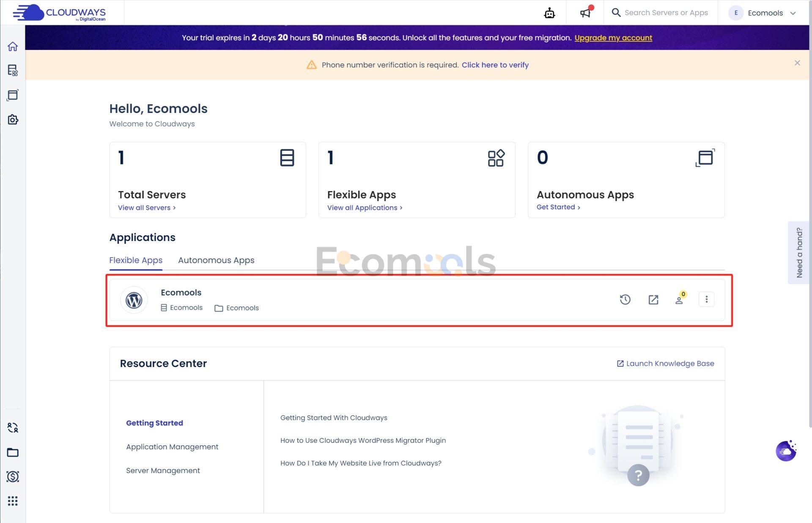Image resolution: width=812 pixels, height=523 pixels.
Task: Dismiss the phone verification banner
Action: [797, 63]
